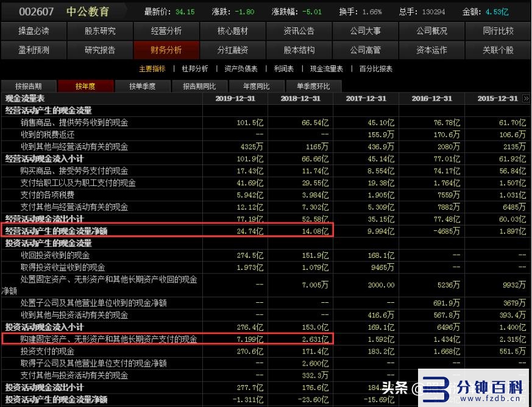Open the 分红融资 section
This screenshot has width=532, height=407.
coord(233,50)
